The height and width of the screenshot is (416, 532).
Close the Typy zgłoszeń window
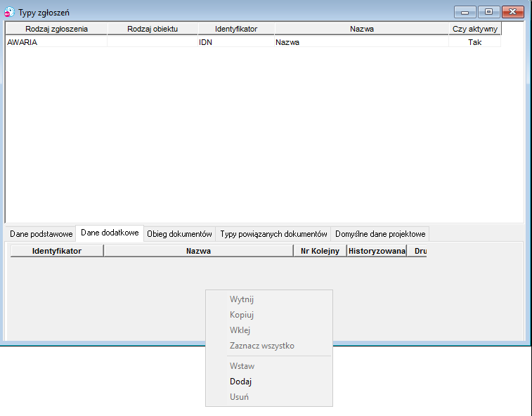(512, 12)
